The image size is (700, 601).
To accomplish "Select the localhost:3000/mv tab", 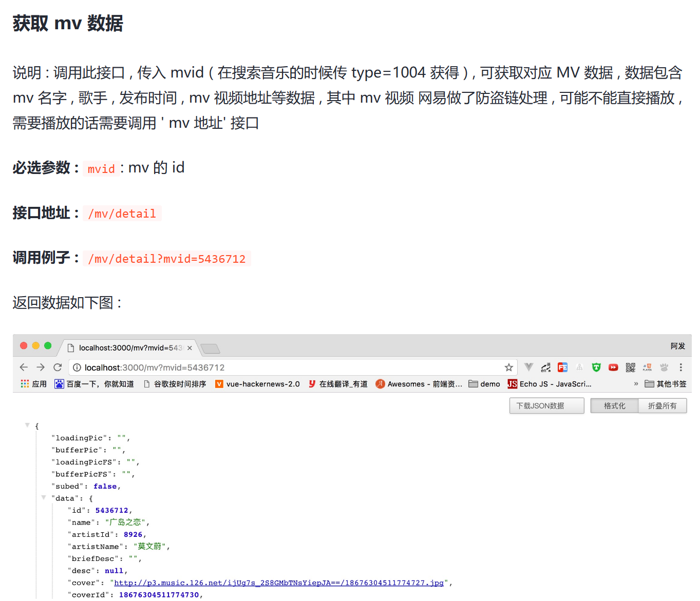I will point(126,347).
